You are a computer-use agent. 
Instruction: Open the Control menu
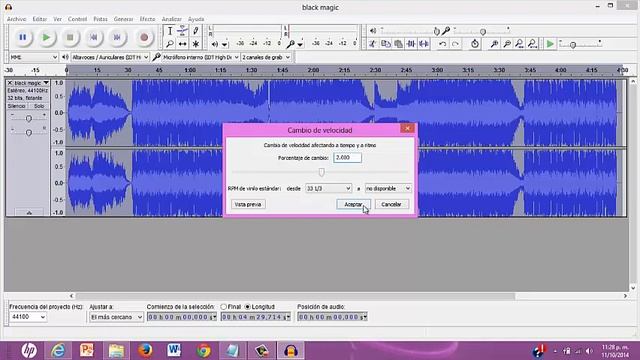point(77,19)
